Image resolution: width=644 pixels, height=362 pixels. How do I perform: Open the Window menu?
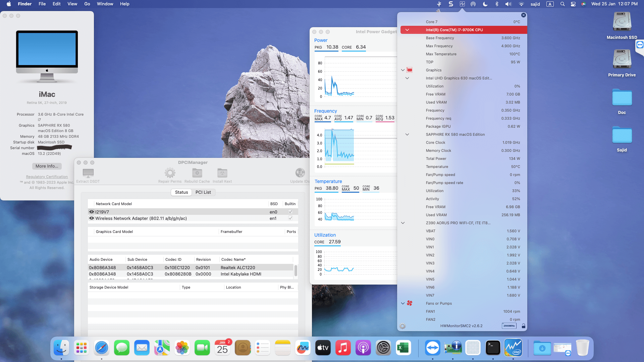(105, 4)
